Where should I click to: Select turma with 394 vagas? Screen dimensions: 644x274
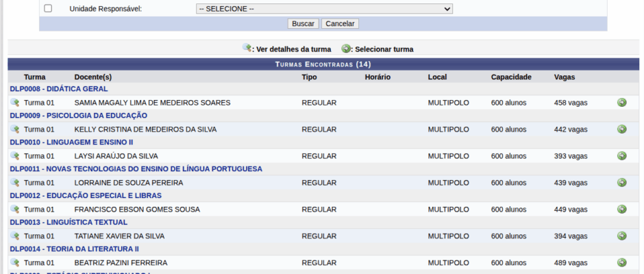[621, 236]
